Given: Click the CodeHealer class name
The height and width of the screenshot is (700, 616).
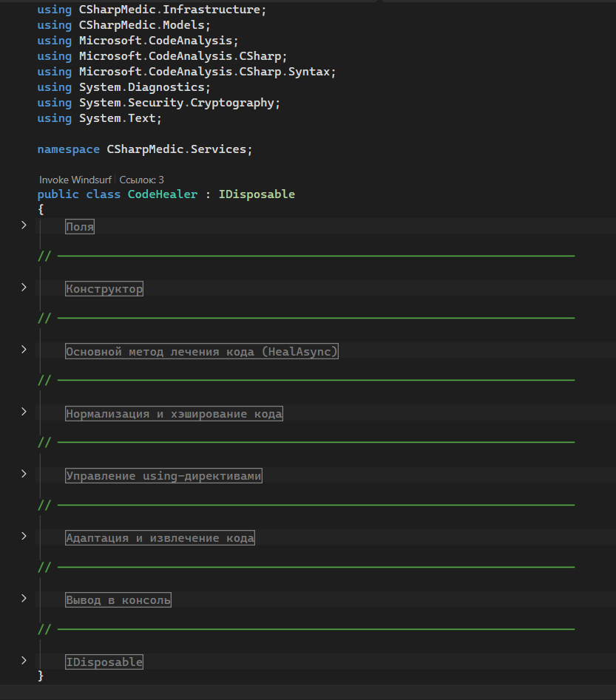Looking at the screenshot, I should [x=163, y=194].
